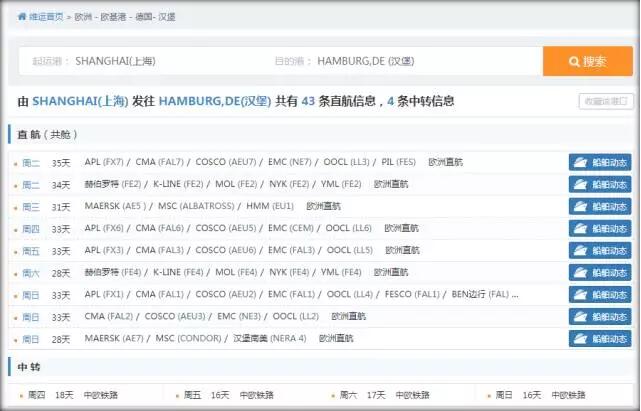Open 船舶动态 for the MAERSK (AE5) row
The height and width of the screenshot is (411, 641).
click(x=600, y=207)
